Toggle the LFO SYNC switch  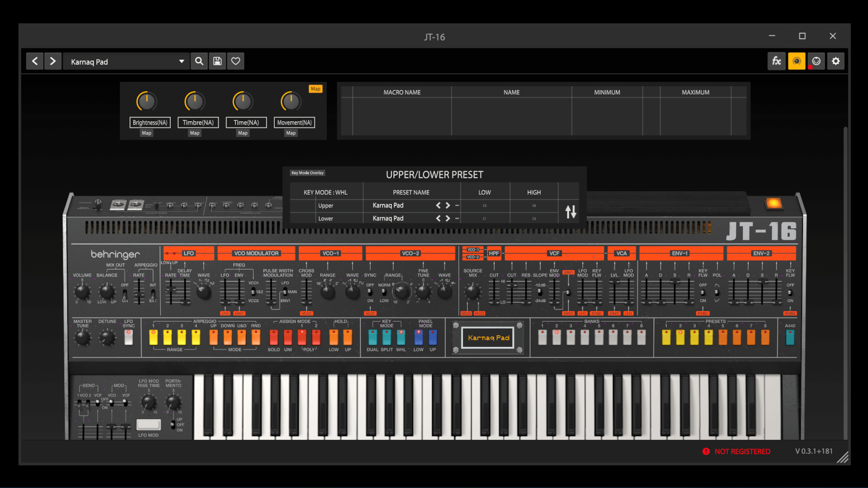[x=128, y=337]
